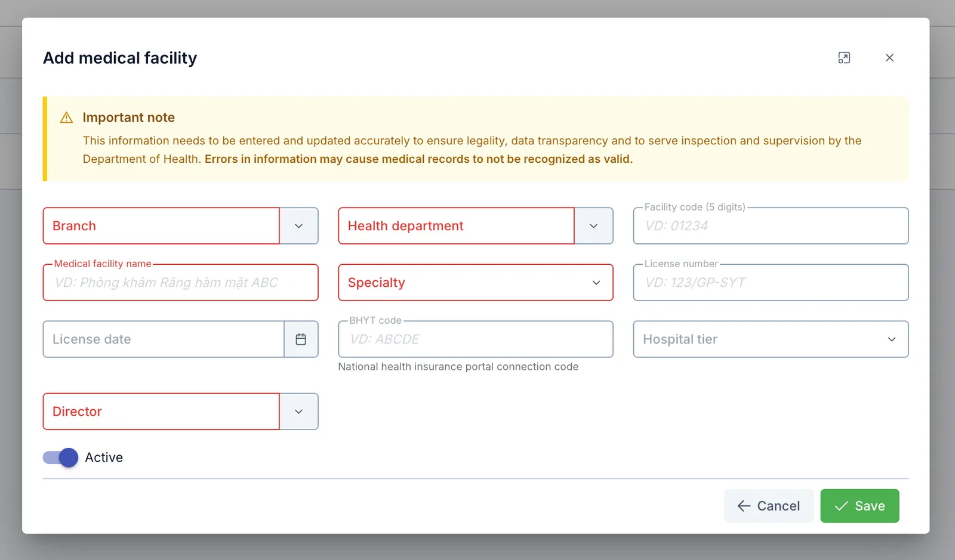This screenshot has width=955, height=560.
Task: Click the Active label text
Action: point(104,457)
